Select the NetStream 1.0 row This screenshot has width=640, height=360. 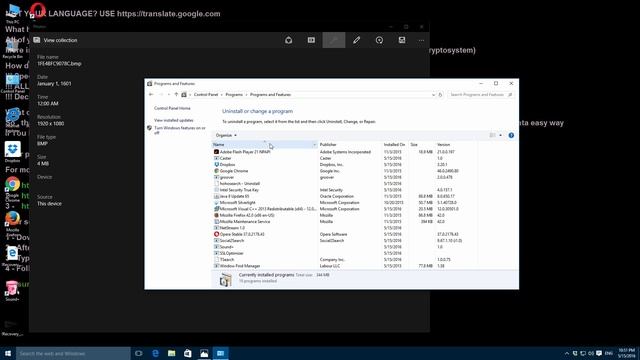345,228
